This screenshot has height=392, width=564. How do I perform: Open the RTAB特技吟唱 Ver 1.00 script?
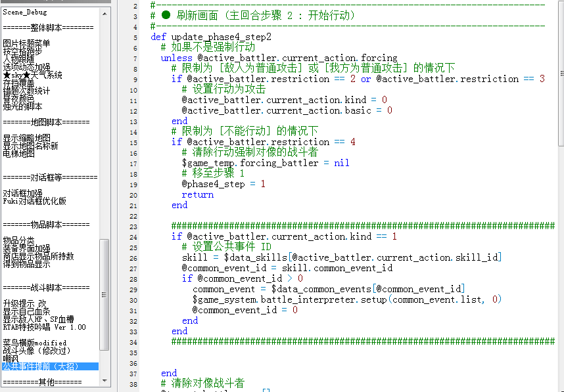point(45,328)
